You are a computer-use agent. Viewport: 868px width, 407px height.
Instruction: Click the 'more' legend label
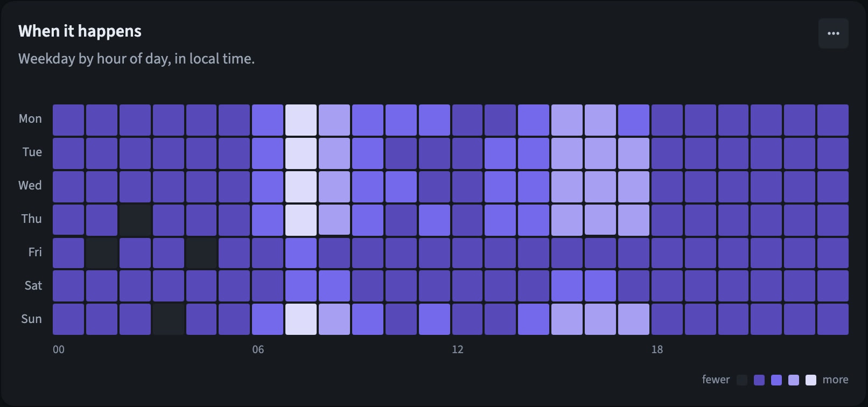[836, 380]
